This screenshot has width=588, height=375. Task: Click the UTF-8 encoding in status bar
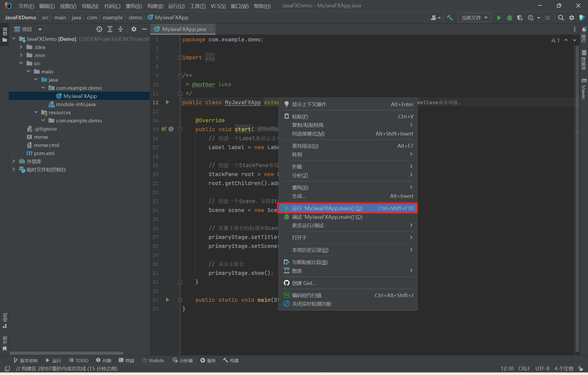coord(542,368)
